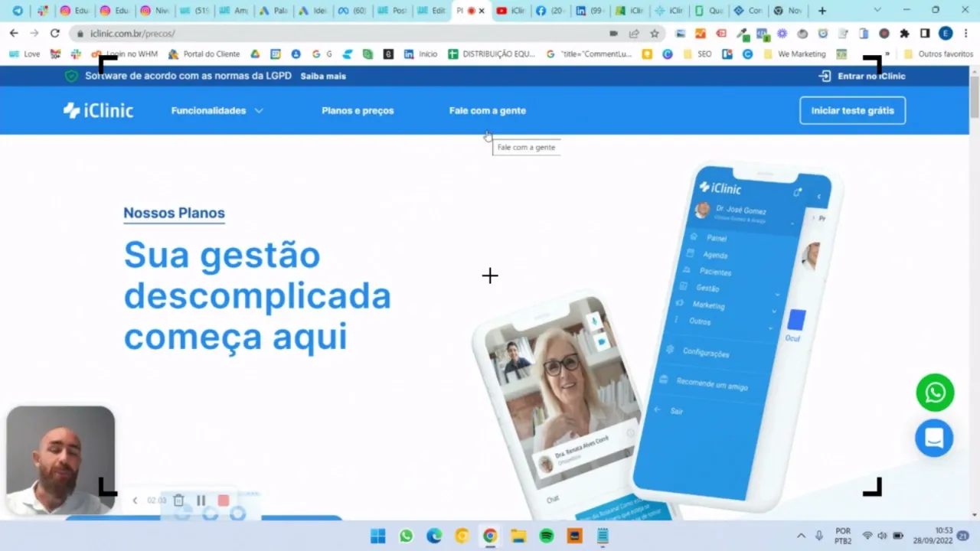The height and width of the screenshot is (551, 980).
Task: Close the current active tab
Action: (x=482, y=11)
